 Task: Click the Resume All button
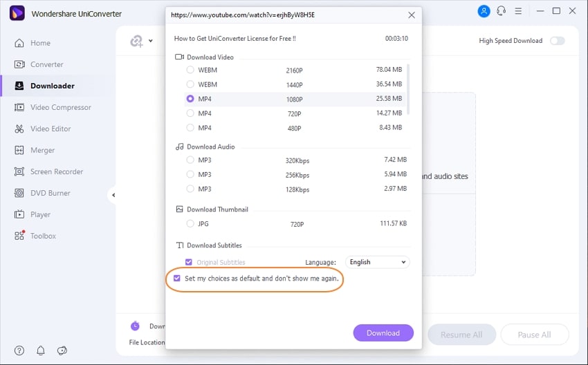(461, 335)
